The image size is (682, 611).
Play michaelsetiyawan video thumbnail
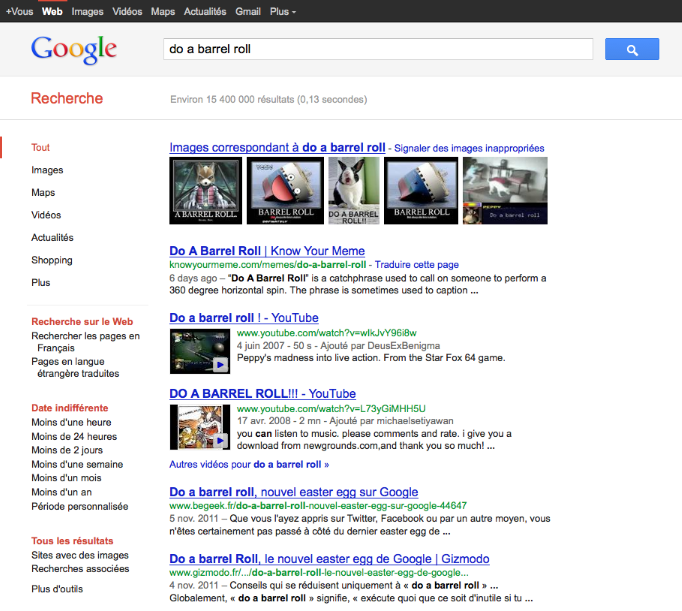(200, 427)
